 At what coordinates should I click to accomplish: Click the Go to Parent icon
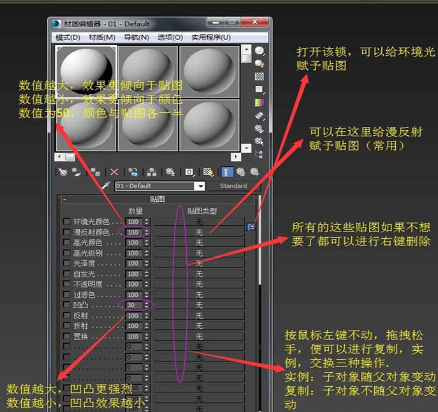click(x=241, y=172)
